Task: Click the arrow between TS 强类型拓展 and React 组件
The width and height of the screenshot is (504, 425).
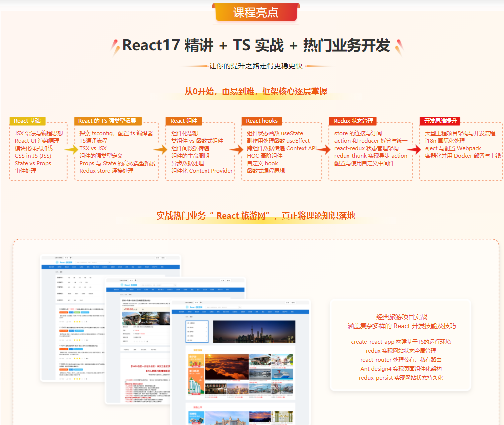Action: click(x=160, y=149)
